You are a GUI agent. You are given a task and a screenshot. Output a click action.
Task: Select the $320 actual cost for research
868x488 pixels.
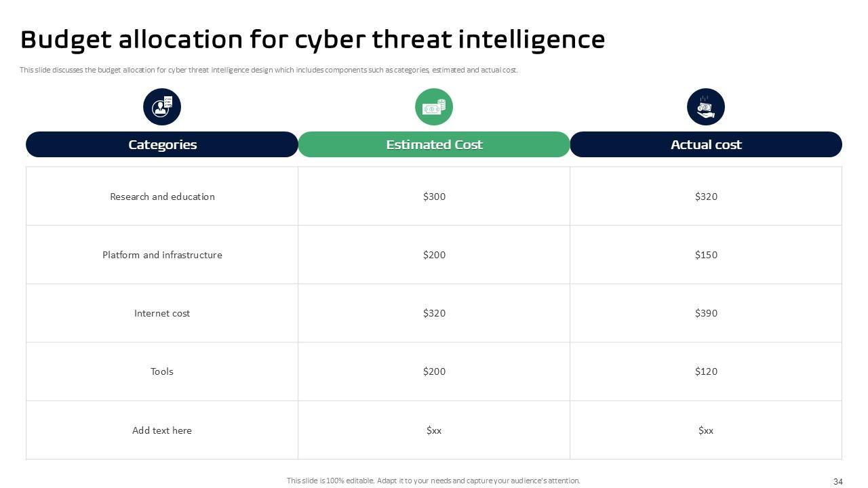coord(706,197)
